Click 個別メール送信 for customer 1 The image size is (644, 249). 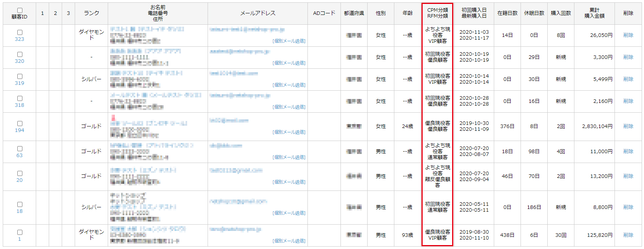coord(289,241)
